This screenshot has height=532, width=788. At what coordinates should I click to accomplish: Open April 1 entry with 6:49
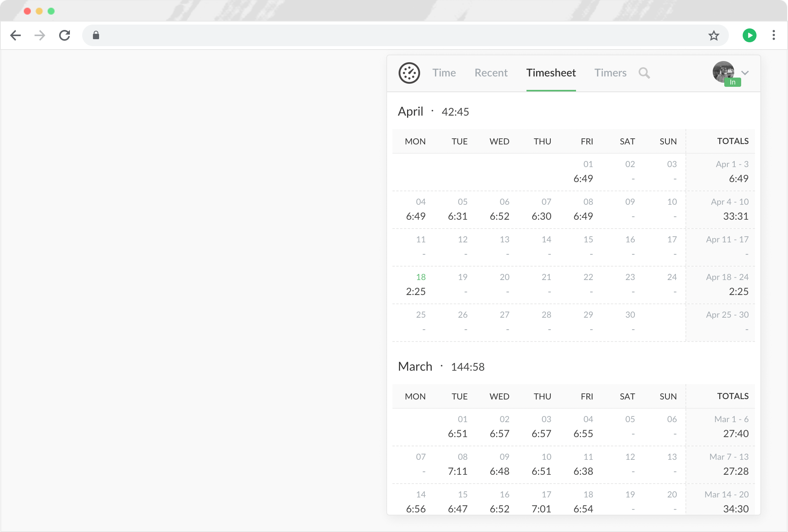[583, 178]
